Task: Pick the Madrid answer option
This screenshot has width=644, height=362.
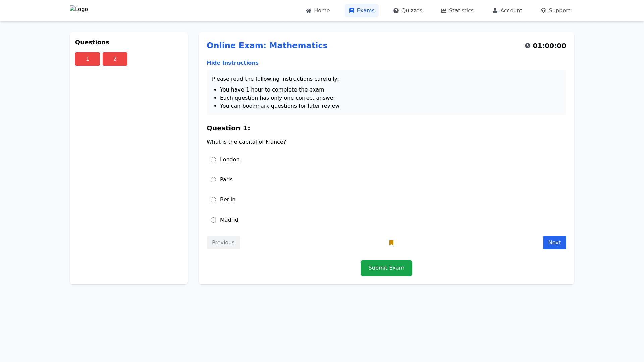Action: 213,220
